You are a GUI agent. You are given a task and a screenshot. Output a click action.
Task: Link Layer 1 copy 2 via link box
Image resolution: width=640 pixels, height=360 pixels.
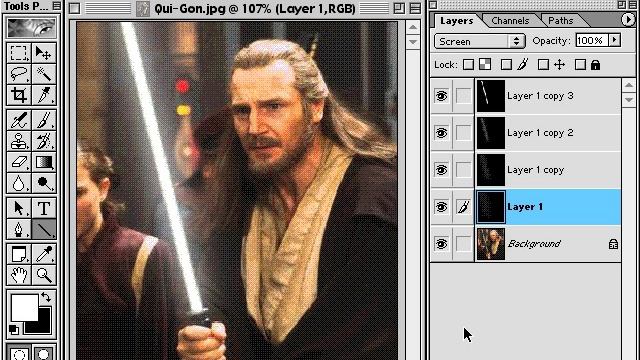tap(463, 133)
